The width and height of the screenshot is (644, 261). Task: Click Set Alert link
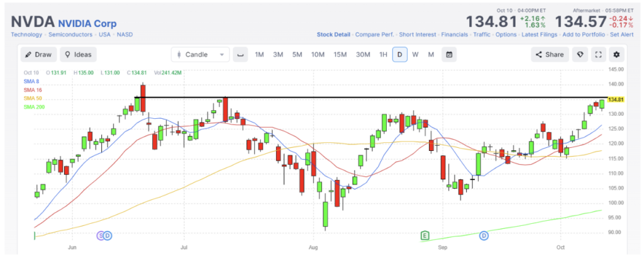pos(621,35)
